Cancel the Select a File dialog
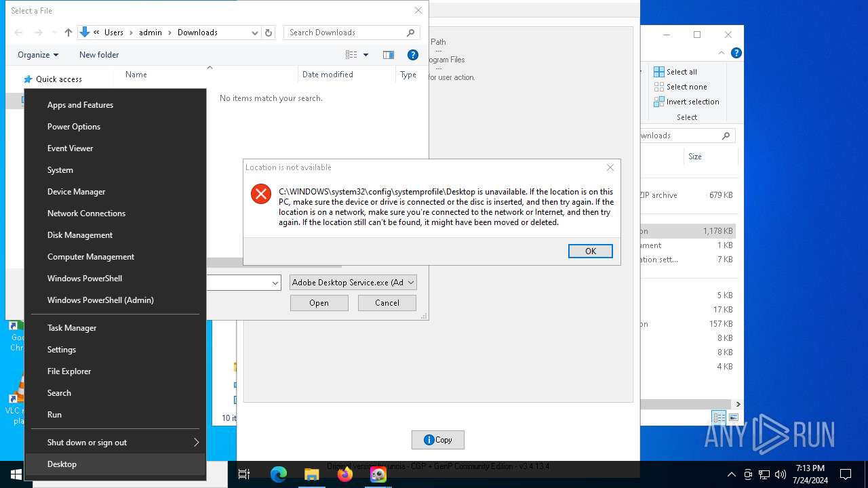The height and width of the screenshot is (488, 868). point(387,303)
